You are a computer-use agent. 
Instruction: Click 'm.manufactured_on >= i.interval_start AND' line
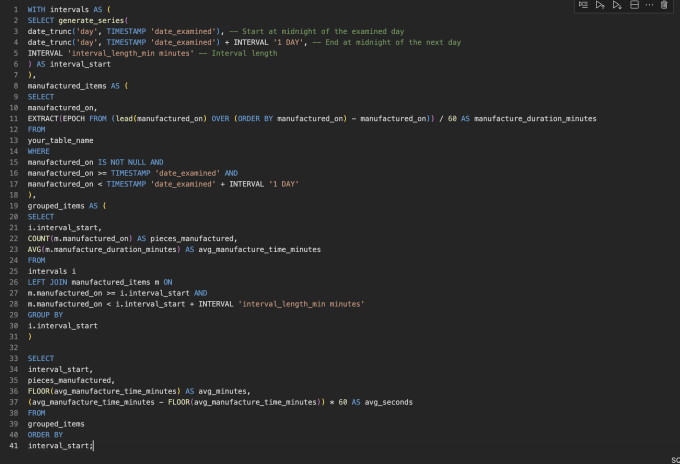coord(117,293)
